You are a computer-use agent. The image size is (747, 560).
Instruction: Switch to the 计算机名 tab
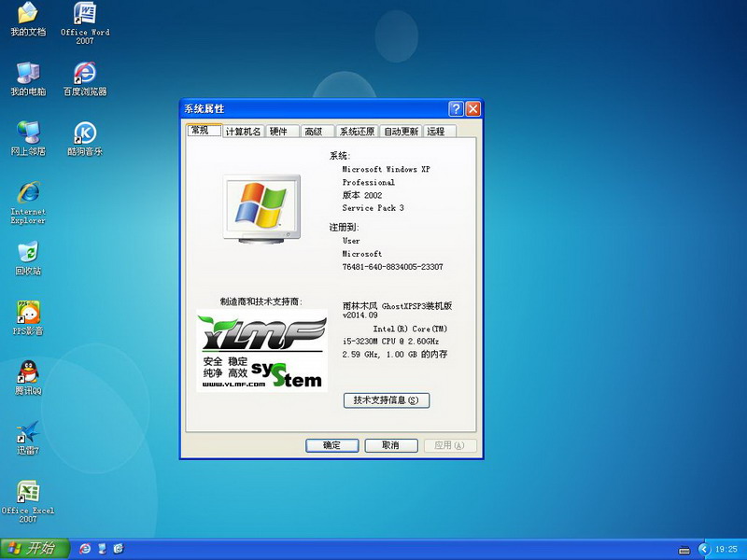point(244,132)
